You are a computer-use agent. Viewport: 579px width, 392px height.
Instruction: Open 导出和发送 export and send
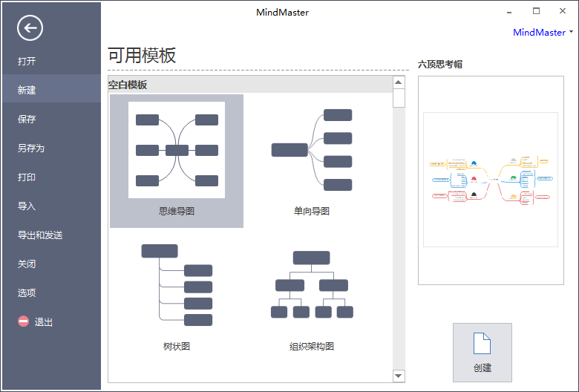[x=40, y=235]
